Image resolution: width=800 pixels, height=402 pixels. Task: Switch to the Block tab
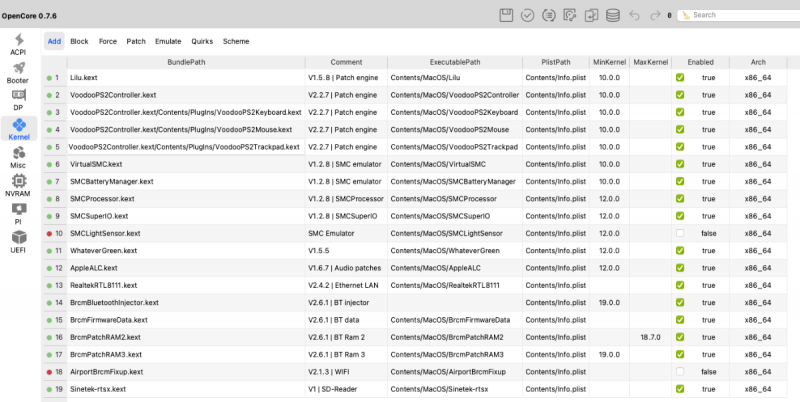[x=79, y=41]
